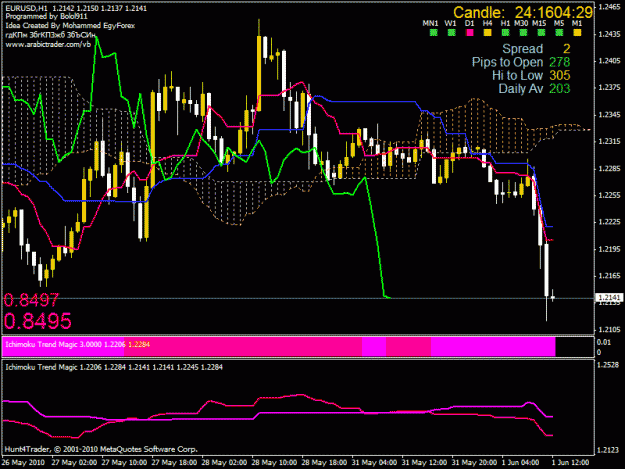The height and width of the screenshot is (469, 625).
Task: Click the Spread value 2
Action: tap(566, 49)
